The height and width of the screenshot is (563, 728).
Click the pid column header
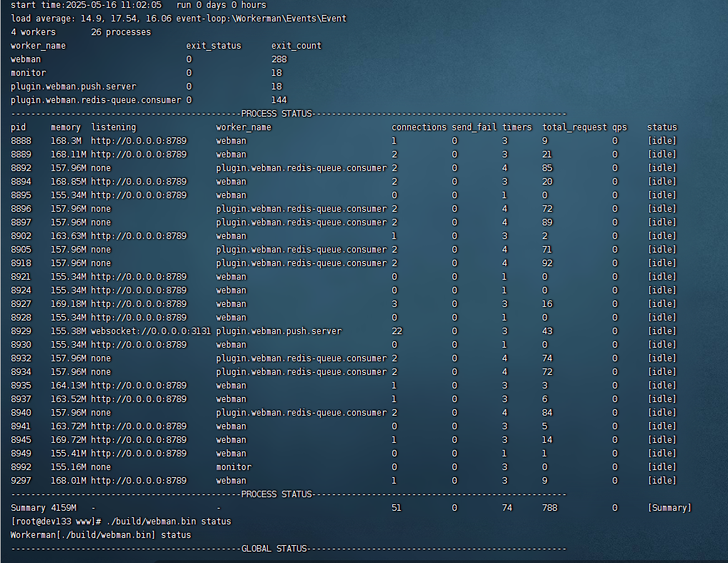point(19,127)
